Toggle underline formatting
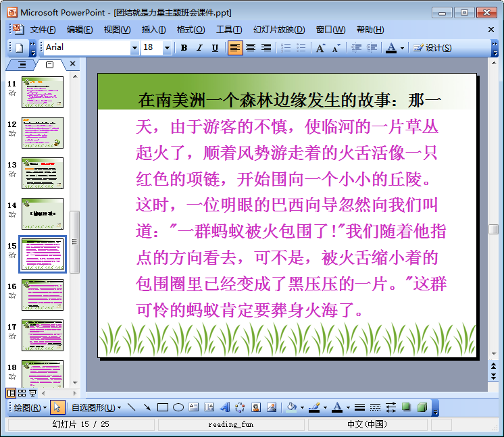The height and width of the screenshot is (437, 504). point(215,48)
